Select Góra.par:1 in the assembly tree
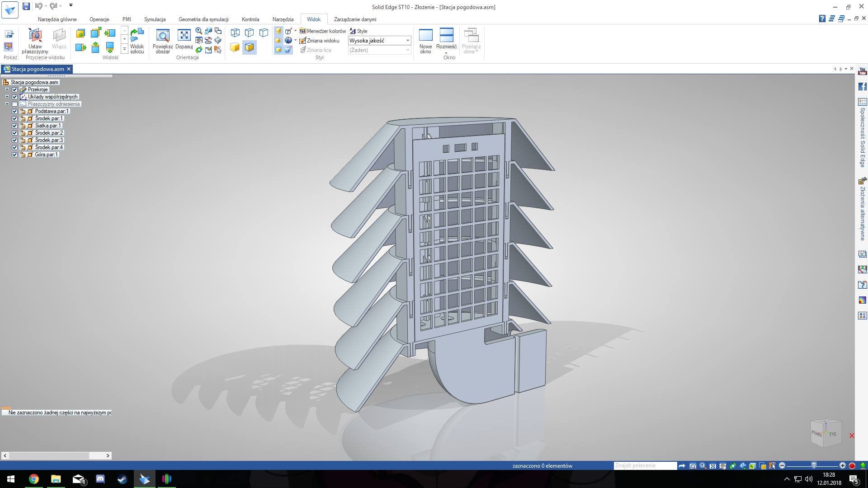Image resolution: width=868 pixels, height=488 pixels. click(46, 155)
